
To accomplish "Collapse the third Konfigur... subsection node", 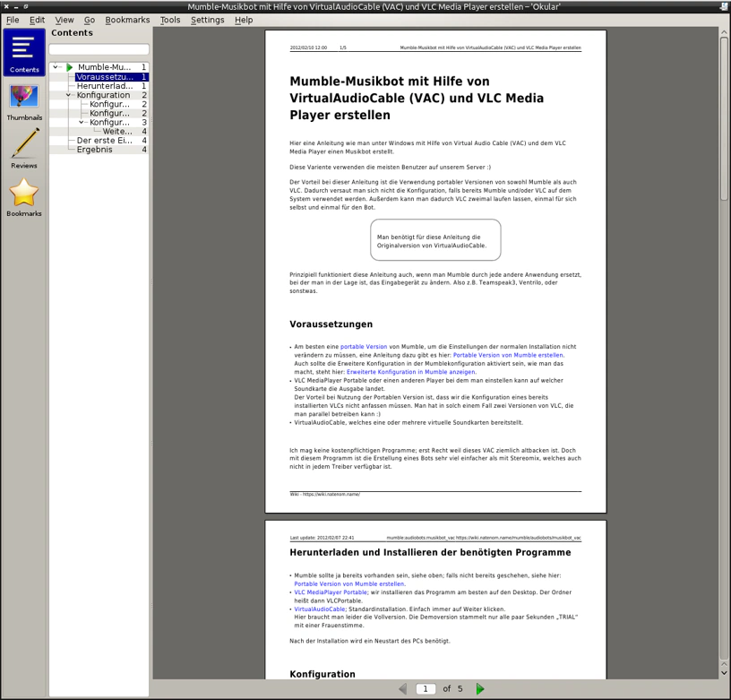I will (x=82, y=122).
